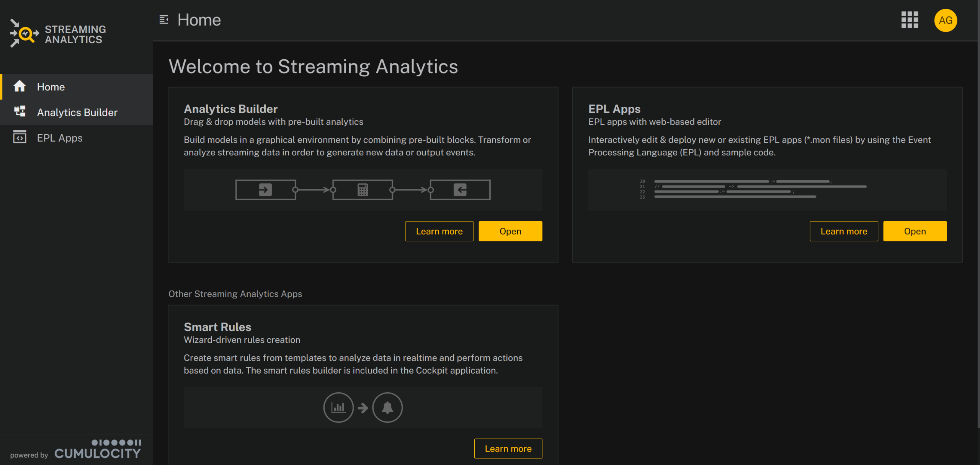Click Learn more in EPL Apps card
The height and width of the screenshot is (465, 980).
[x=843, y=231]
